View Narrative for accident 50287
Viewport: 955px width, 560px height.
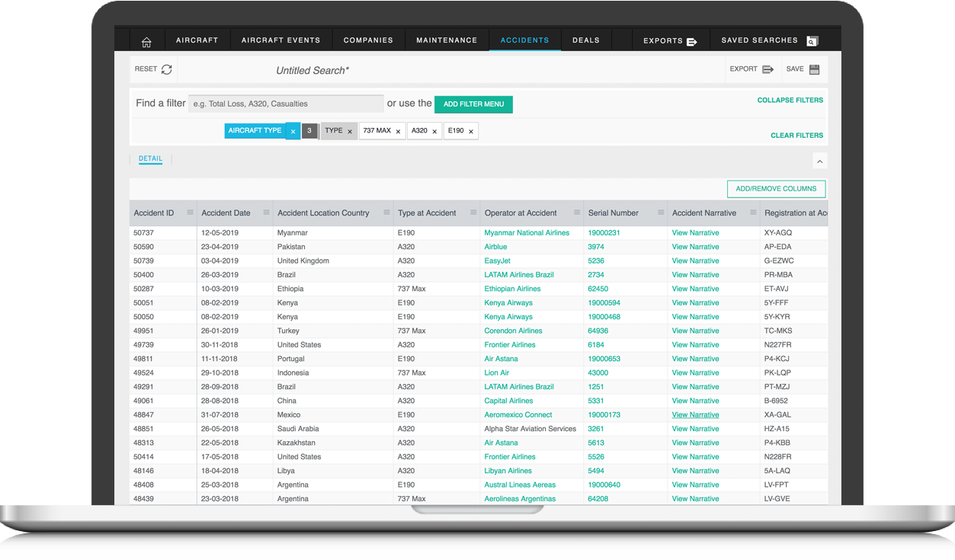point(695,289)
